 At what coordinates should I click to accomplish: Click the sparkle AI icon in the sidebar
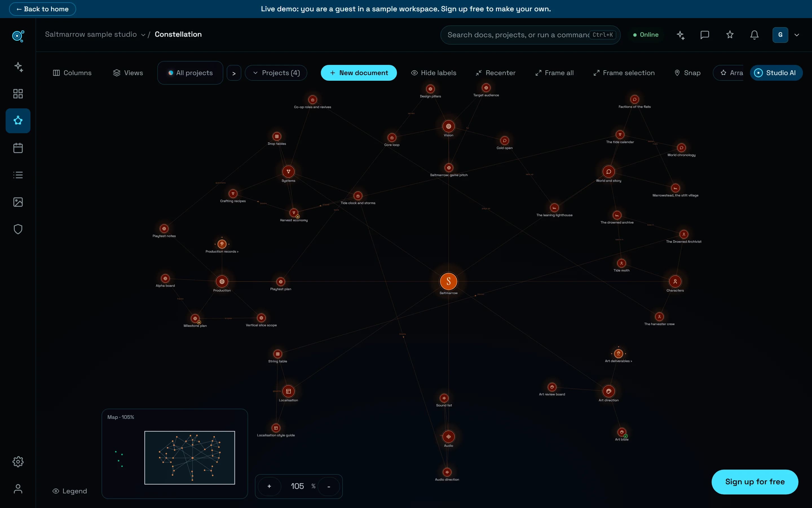pyautogui.click(x=18, y=67)
